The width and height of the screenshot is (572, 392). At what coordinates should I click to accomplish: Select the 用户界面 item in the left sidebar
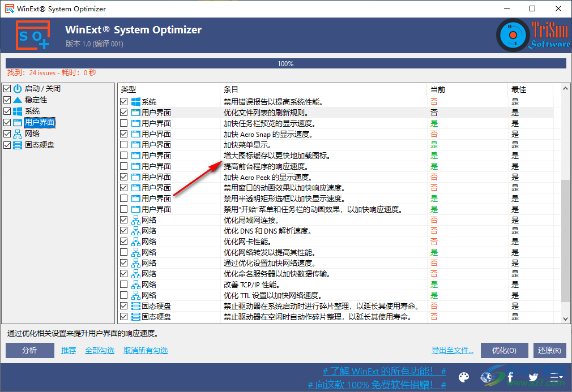click(39, 122)
